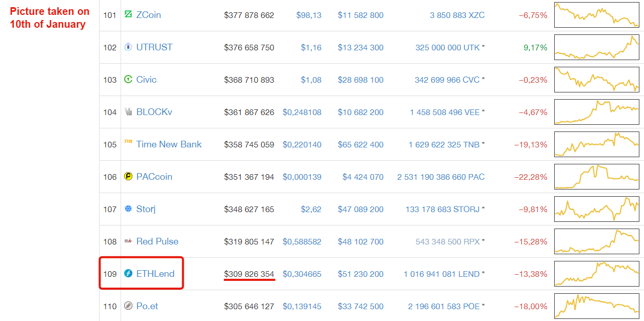Screen dimensions: 644x321
Task: Click the UTRUST logo icon
Action: 128,47
